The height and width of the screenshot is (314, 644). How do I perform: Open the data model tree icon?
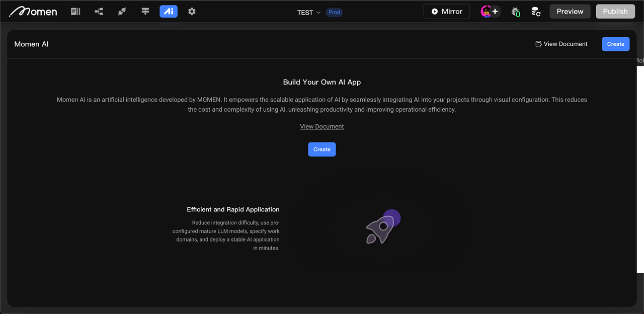pyautogui.click(x=99, y=11)
